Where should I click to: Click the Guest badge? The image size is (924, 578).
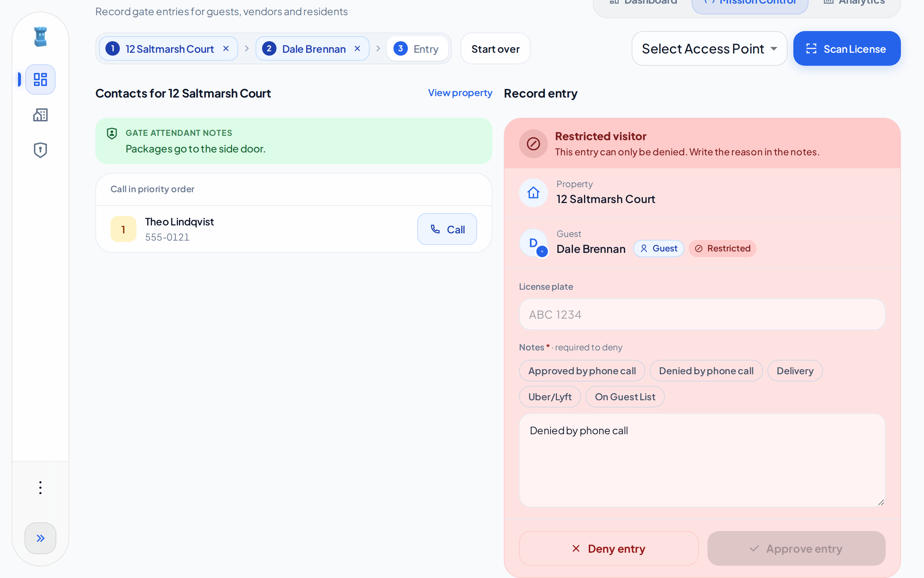[x=658, y=249]
